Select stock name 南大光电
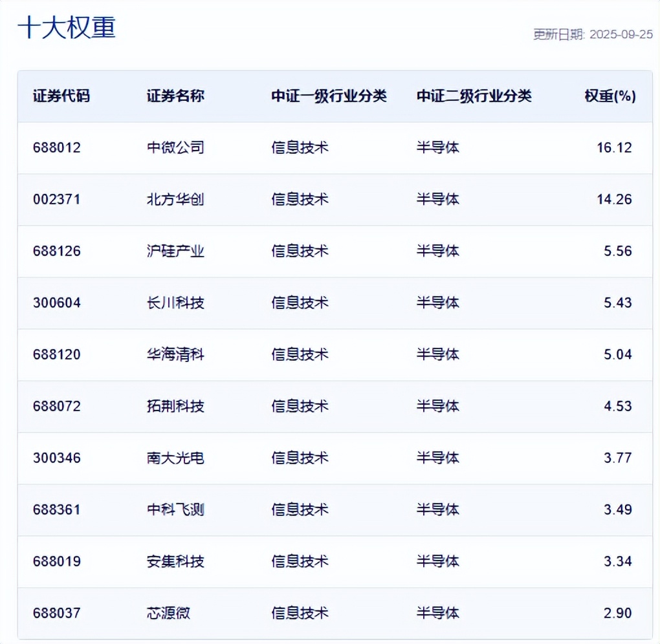This screenshot has width=660, height=644. [175, 458]
